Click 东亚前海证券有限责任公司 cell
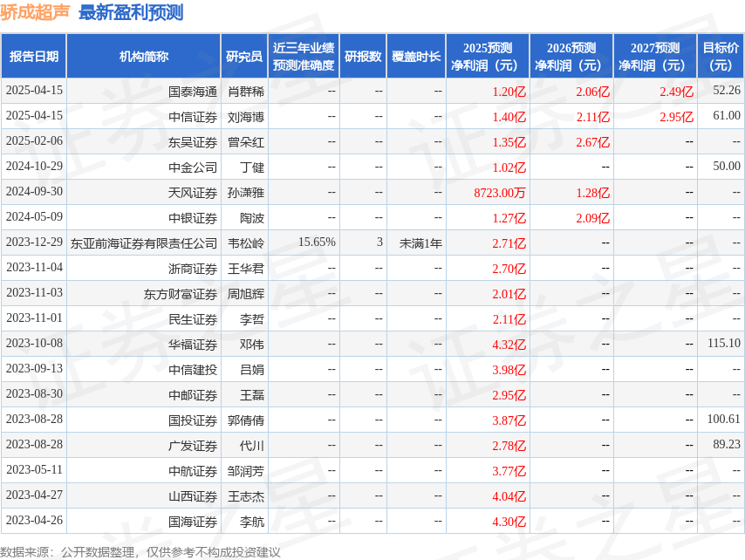Image resolution: width=745 pixels, height=560 pixels. pos(143,243)
